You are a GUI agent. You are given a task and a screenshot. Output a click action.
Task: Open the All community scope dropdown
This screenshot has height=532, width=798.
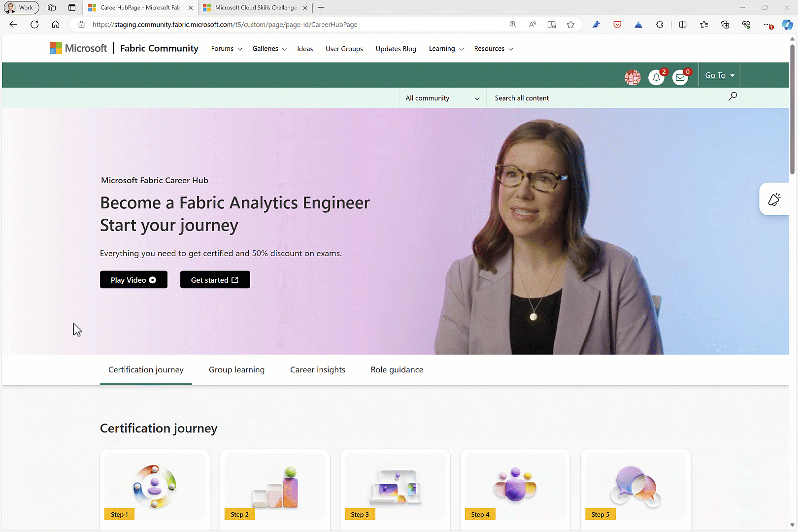pos(442,98)
